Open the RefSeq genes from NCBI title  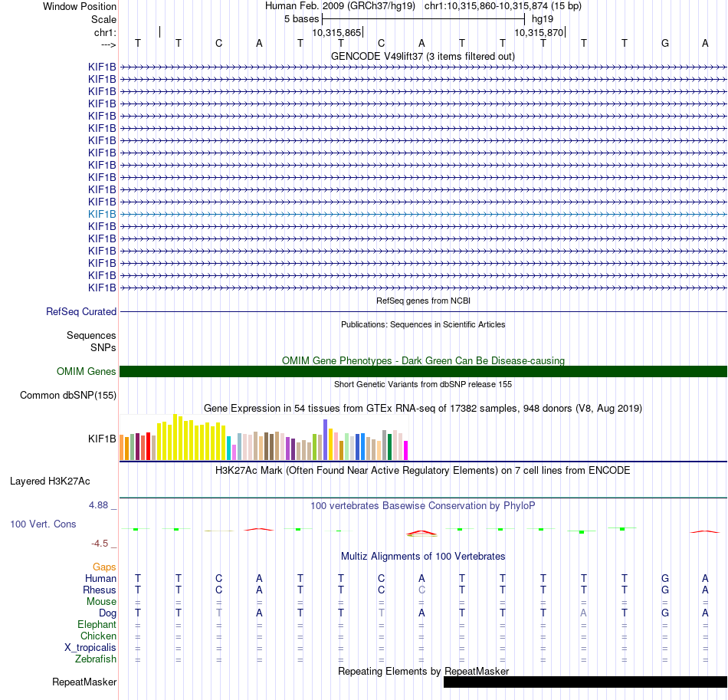(423, 301)
